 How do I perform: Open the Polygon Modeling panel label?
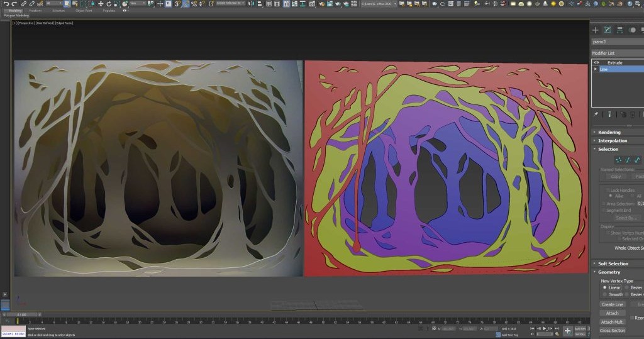pyautogui.click(x=16, y=16)
